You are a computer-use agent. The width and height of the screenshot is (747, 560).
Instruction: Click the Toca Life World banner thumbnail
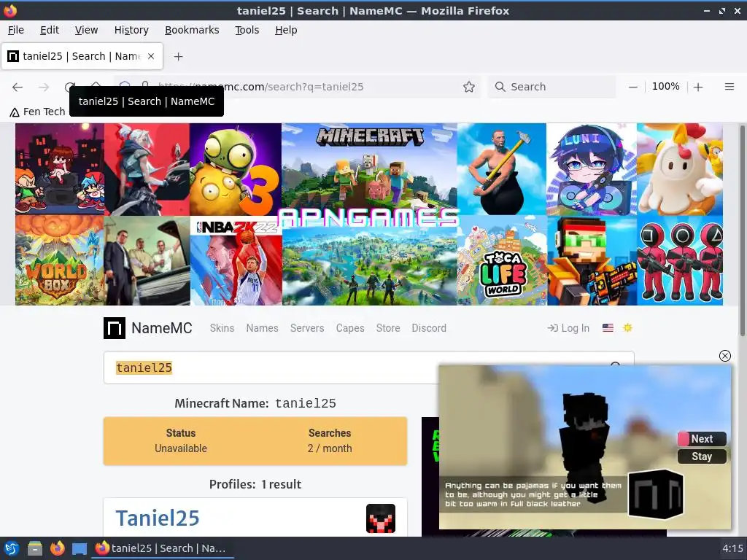click(x=502, y=260)
